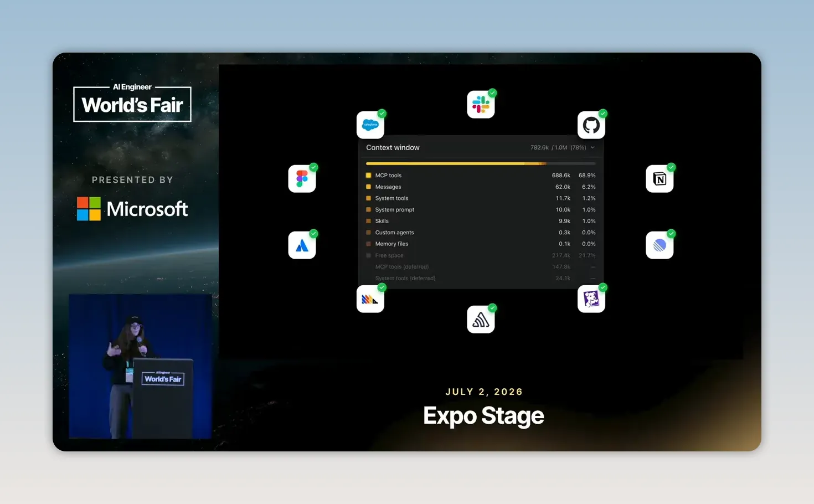The width and height of the screenshot is (814, 504).
Task: Click the "Microsoft" wordmark text
Action: [x=147, y=209]
